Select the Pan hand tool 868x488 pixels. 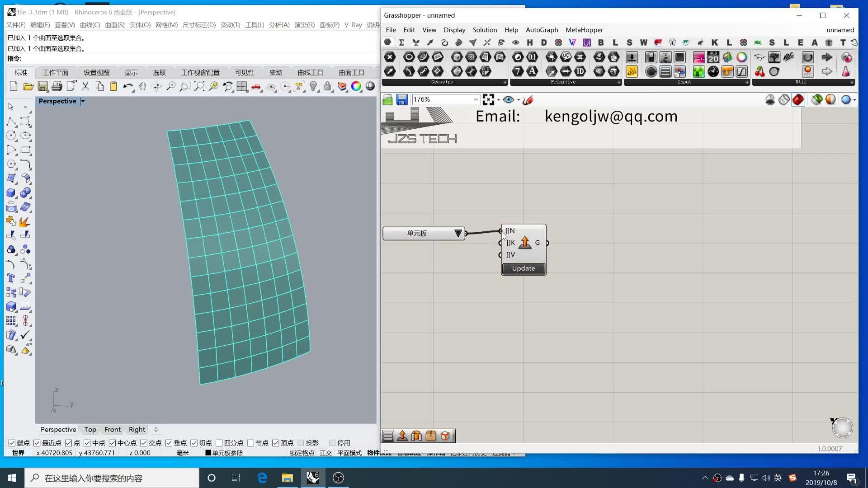[x=142, y=86]
